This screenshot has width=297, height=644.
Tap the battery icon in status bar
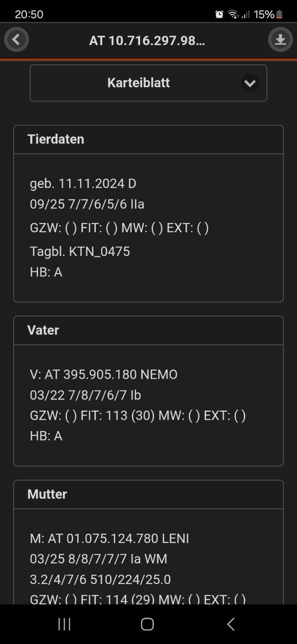279,14
